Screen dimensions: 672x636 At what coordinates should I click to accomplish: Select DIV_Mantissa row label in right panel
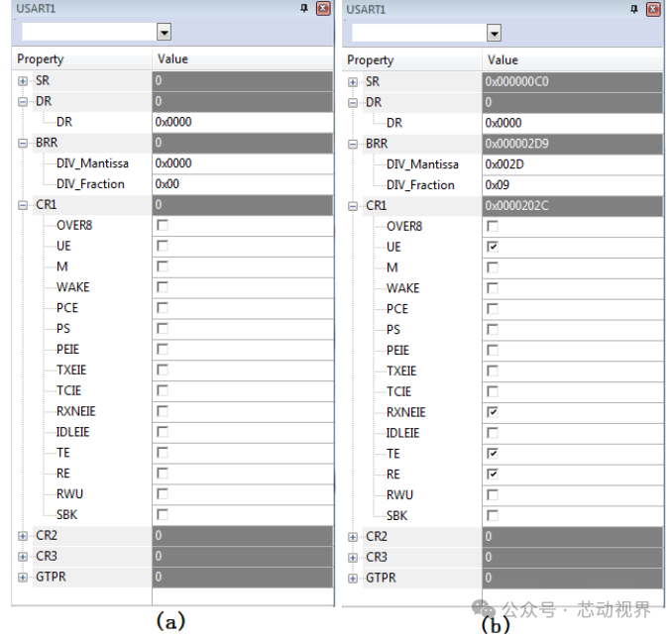click(422, 164)
